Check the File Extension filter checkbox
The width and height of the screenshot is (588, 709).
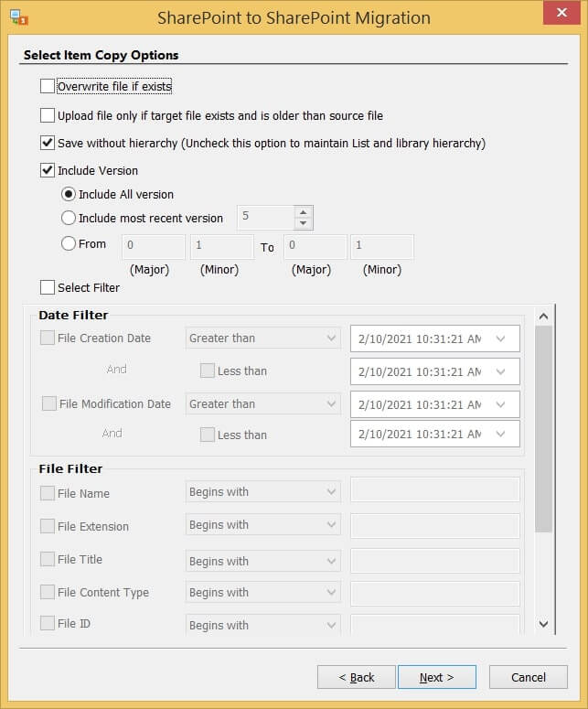coord(48,526)
